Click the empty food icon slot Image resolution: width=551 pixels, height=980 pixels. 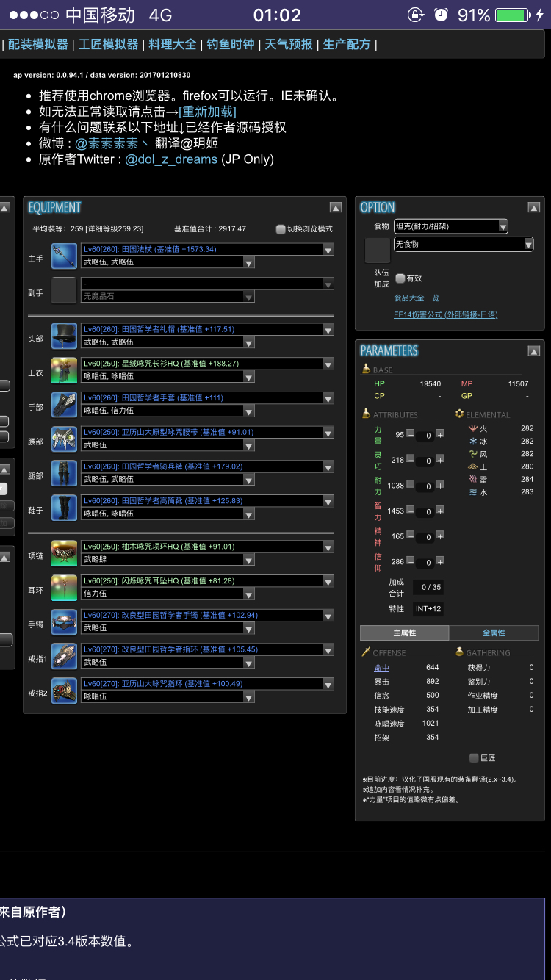378,251
